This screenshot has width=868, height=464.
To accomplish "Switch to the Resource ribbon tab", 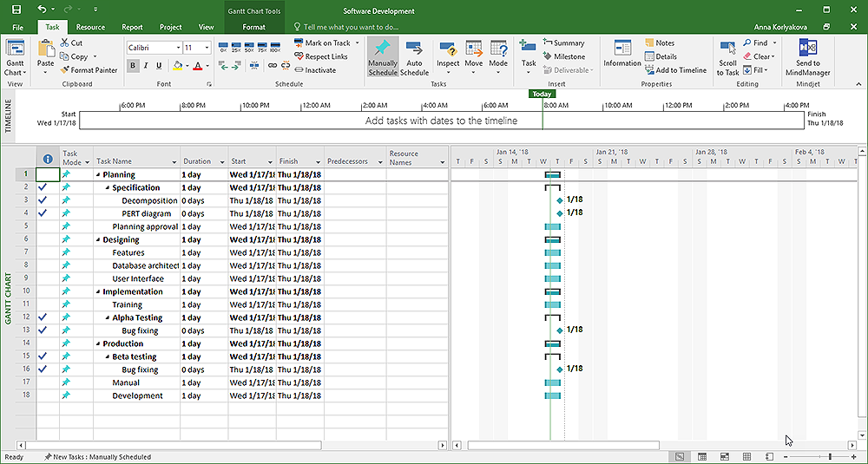I will (x=90, y=27).
